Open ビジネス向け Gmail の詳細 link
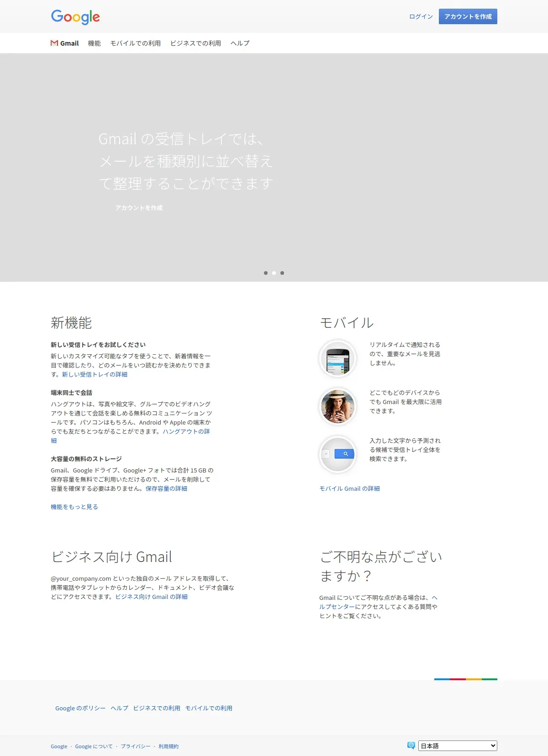 (x=152, y=597)
